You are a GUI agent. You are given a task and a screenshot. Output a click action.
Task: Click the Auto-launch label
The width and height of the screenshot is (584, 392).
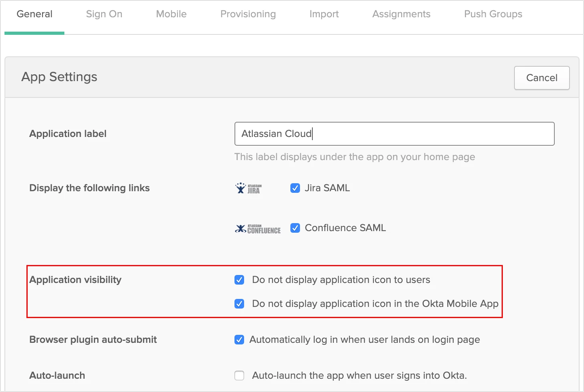coord(57,375)
